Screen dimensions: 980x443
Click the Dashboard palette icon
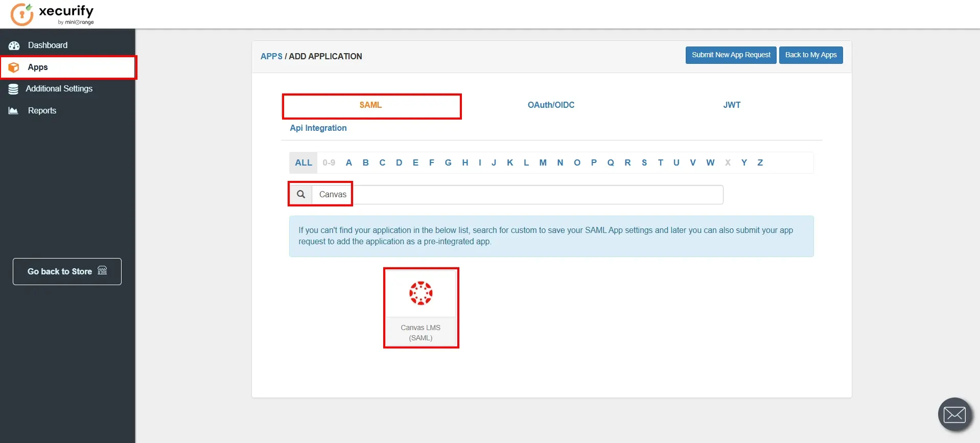pos(14,45)
